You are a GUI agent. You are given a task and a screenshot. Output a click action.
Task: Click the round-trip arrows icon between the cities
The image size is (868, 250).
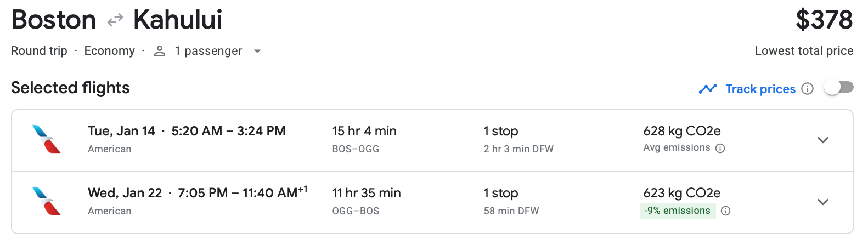pos(115,21)
